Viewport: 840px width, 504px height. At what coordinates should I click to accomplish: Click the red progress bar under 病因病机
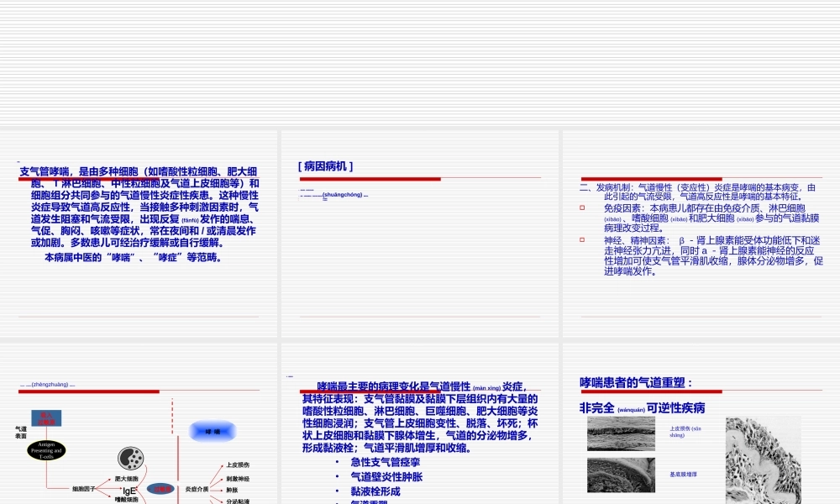pos(370,178)
